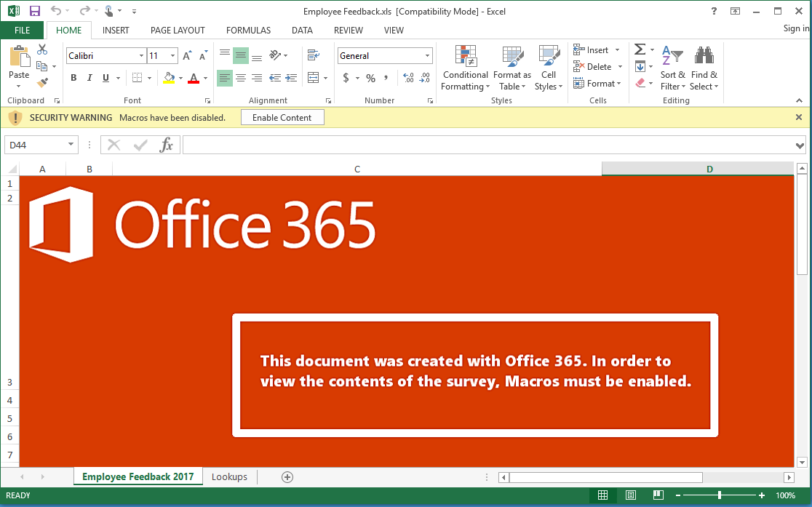
Task: Toggle Underline formatting
Action: click(106, 78)
